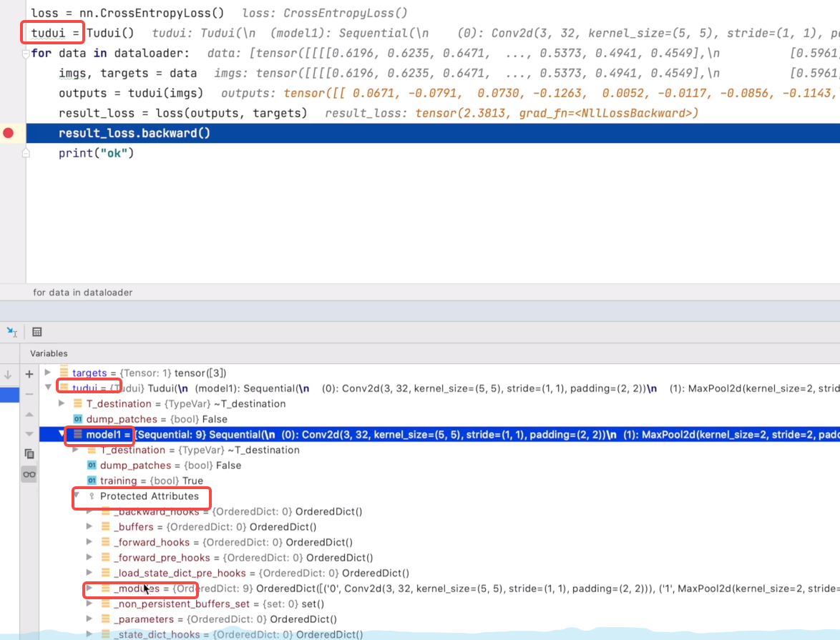Collapse the model1 node
Screen dimensions: 840x640
coord(62,434)
